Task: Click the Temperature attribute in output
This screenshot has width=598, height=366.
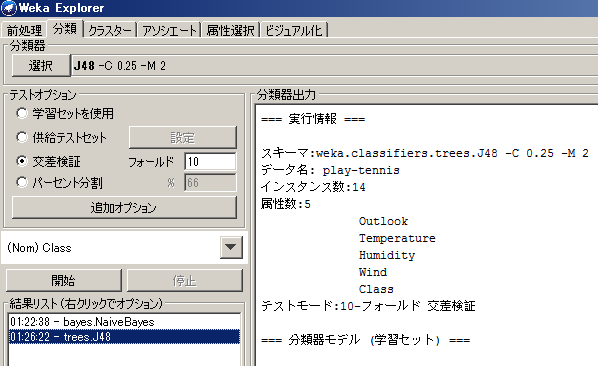Action: click(x=397, y=238)
